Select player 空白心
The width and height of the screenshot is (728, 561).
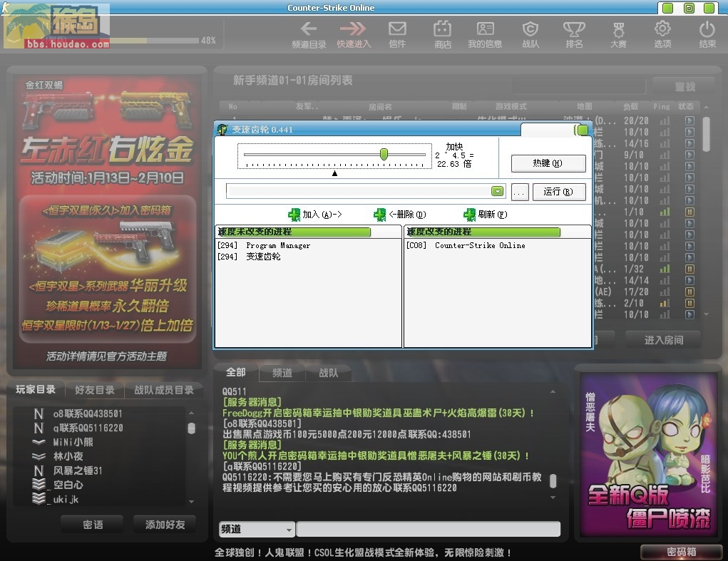click(x=68, y=485)
